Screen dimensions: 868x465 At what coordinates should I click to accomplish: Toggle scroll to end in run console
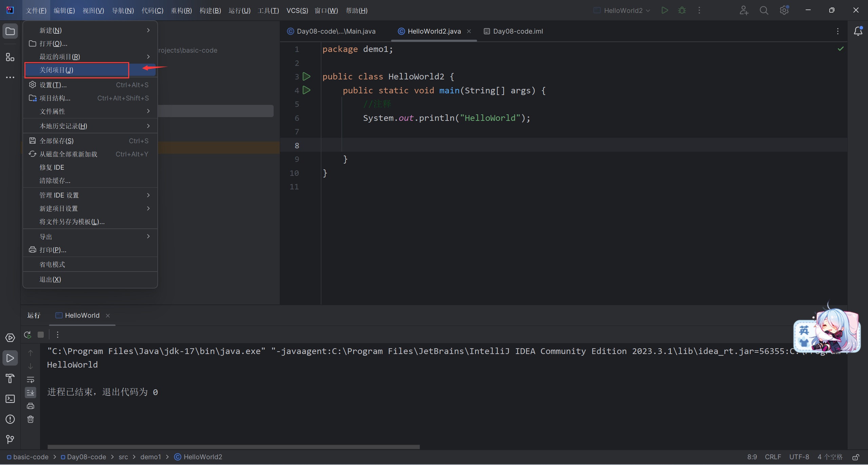[x=31, y=393]
